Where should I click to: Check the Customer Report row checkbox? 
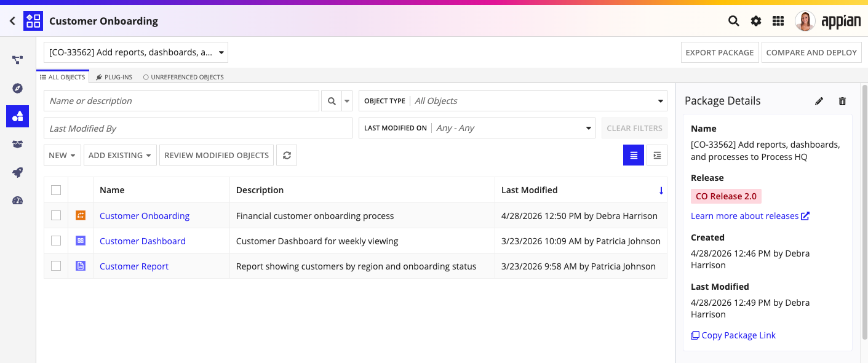(x=56, y=266)
